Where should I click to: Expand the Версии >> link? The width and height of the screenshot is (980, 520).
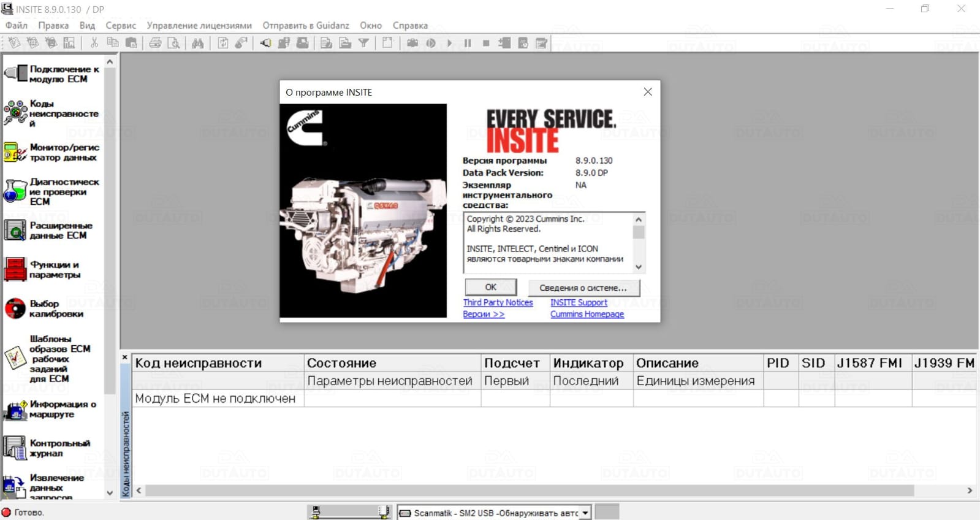point(484,314)
